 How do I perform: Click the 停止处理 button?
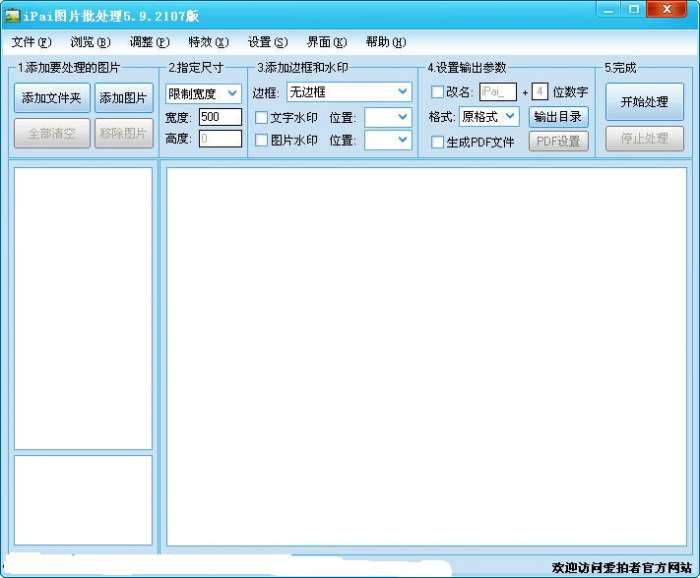tap(644, 138)
